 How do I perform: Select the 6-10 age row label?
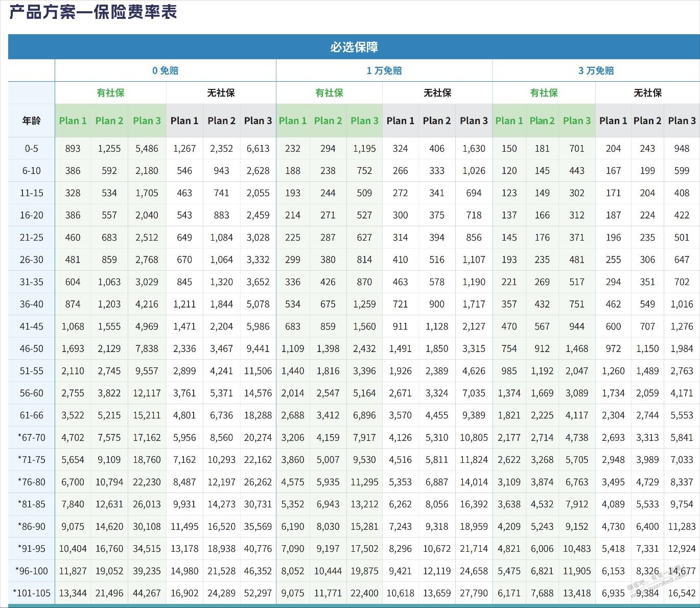[31, 171]
